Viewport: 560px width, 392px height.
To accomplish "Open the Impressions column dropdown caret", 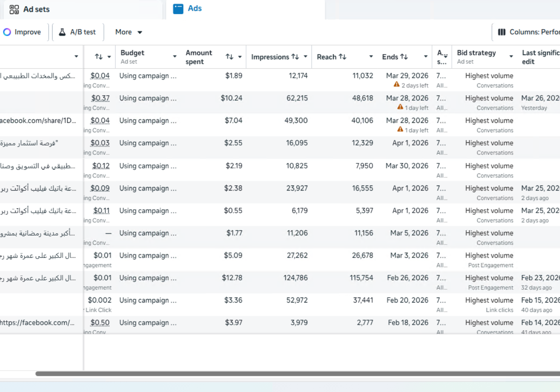I will (x=306, y=57).
